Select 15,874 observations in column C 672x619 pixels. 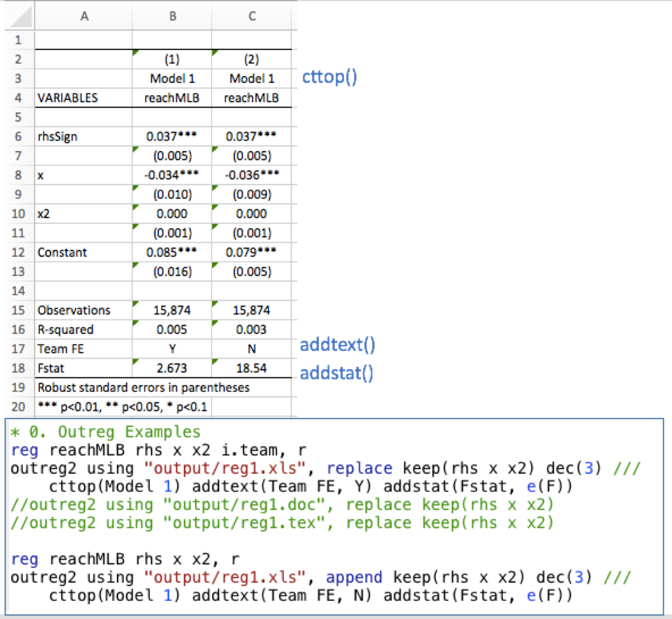252,310
